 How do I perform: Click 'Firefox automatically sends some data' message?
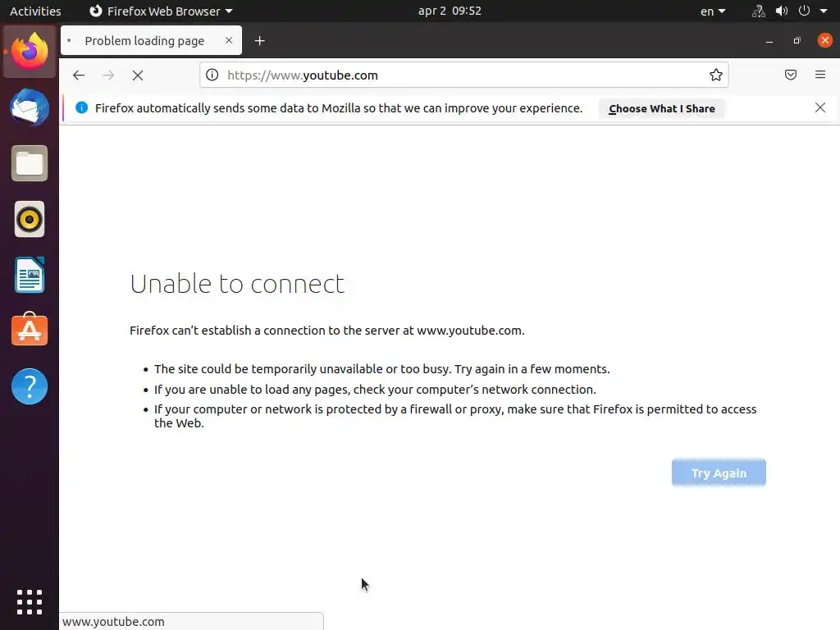click(x=339, y=108)
